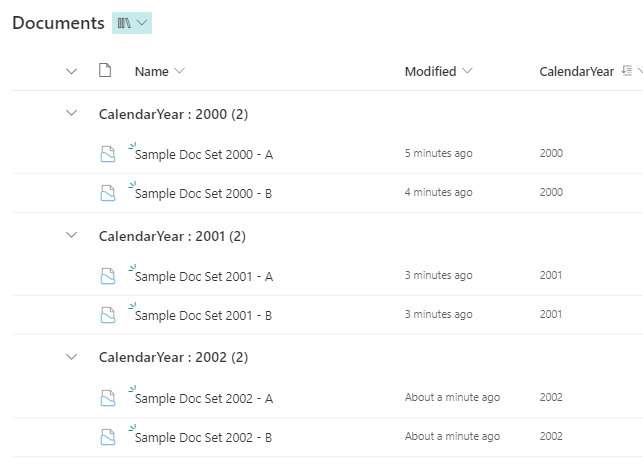This screenshot has height=468, width=643.
Task: Open the Name column sort dropdown
Action: click(x=179, y=71)
